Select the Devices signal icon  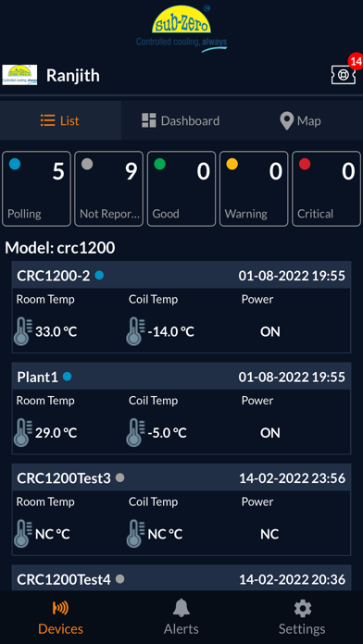coord(60,608)
